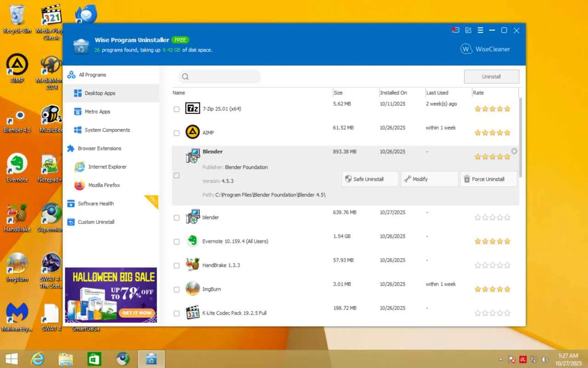This screenshot has height=368, width=588.
Task: Sort the list by the Last Used column
Action: point(448,92)
